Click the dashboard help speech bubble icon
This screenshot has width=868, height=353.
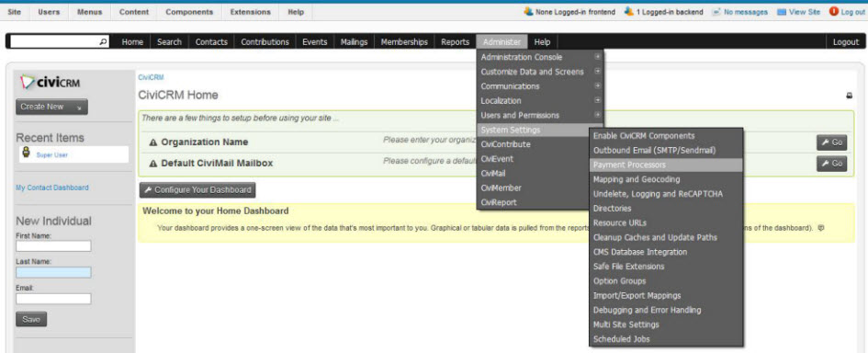[821, 227]
